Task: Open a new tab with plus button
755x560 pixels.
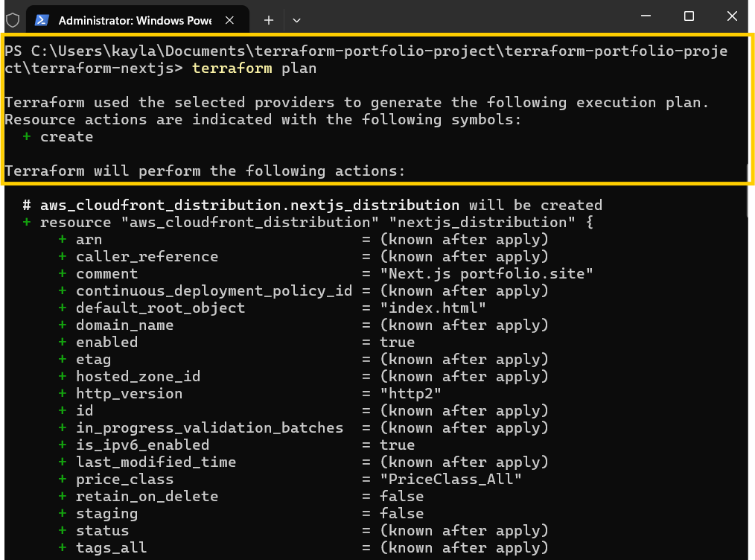Action: tap(269, 20)
